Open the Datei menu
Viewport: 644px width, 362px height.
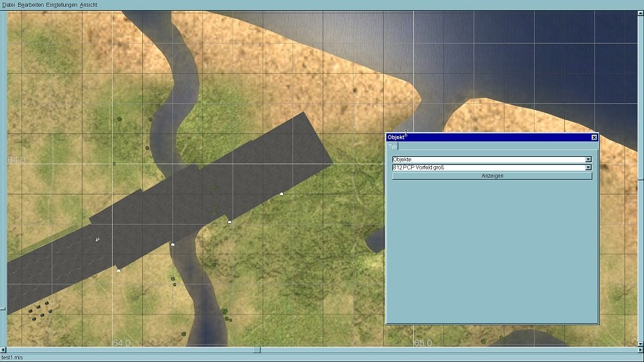[x=8, y=5]
